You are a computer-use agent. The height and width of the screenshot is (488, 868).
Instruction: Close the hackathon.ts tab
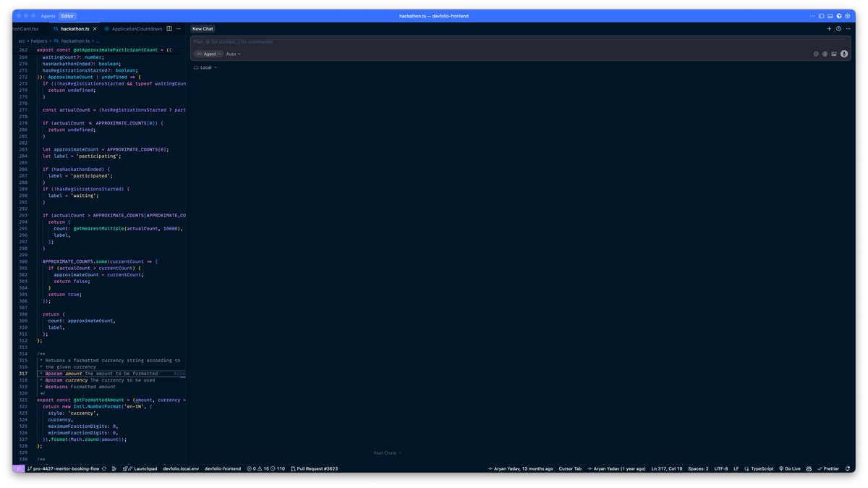(95, 29)
